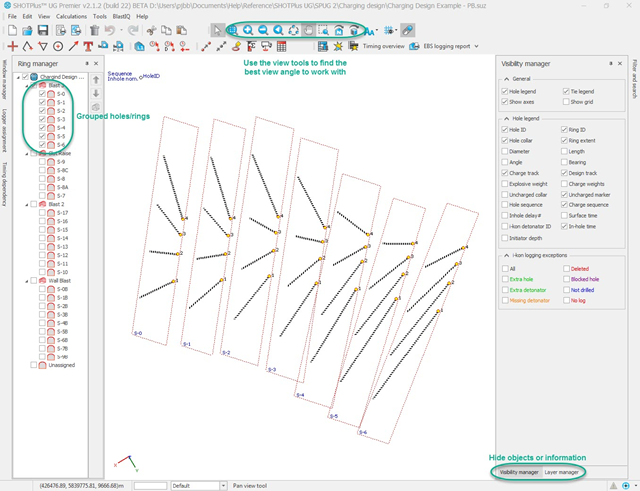Select the pan view hand tool
640x491 pixels.
point(309,31)
